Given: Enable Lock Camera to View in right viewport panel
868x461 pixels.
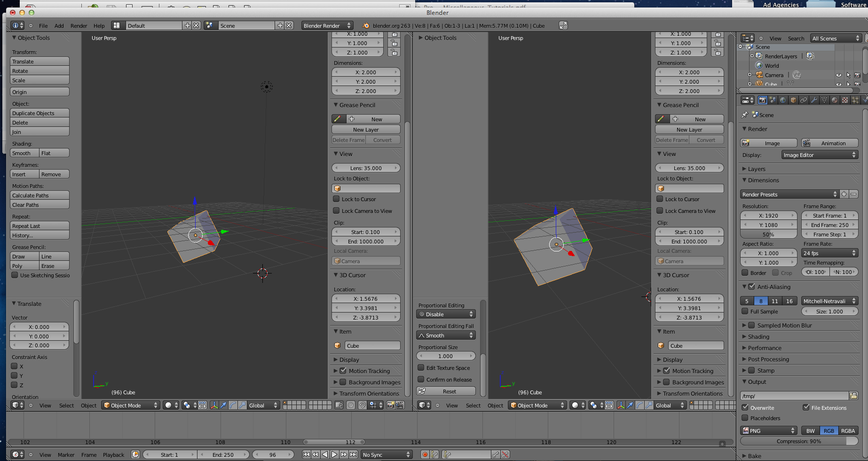Looking at the screenshot, I should click(x=660, y=211).
